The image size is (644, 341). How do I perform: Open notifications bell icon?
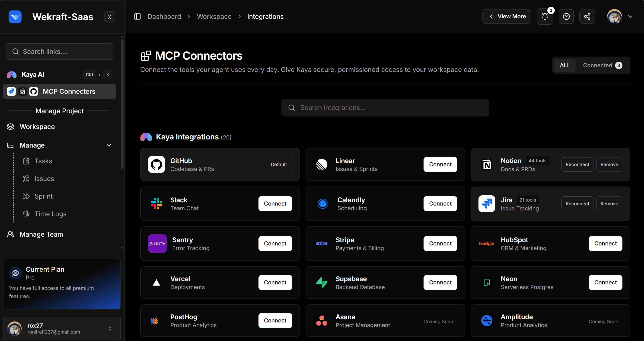click(545, 16)
